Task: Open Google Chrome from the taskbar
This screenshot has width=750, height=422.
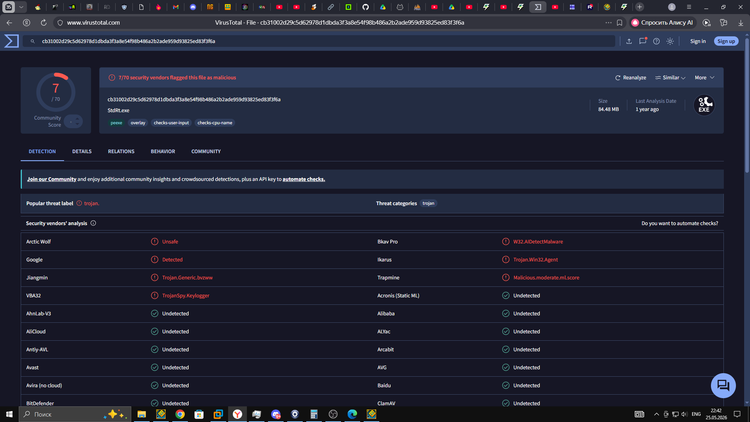Action: (x=180, y=414)
